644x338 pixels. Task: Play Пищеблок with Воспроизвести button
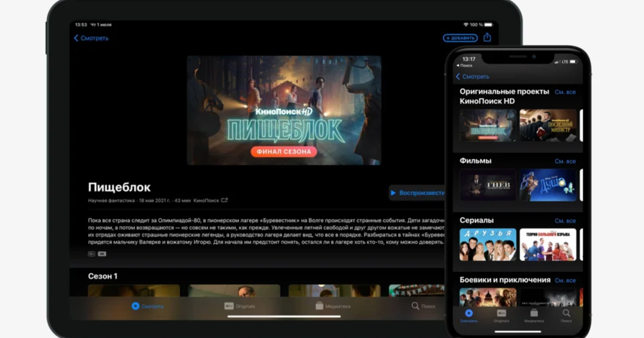(x=418, y=193)
